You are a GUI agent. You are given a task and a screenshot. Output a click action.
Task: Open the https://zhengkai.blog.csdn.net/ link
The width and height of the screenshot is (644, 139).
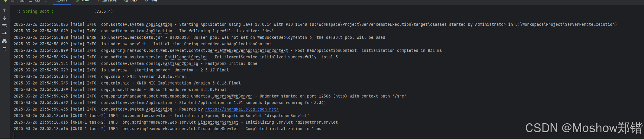[242, 109]
